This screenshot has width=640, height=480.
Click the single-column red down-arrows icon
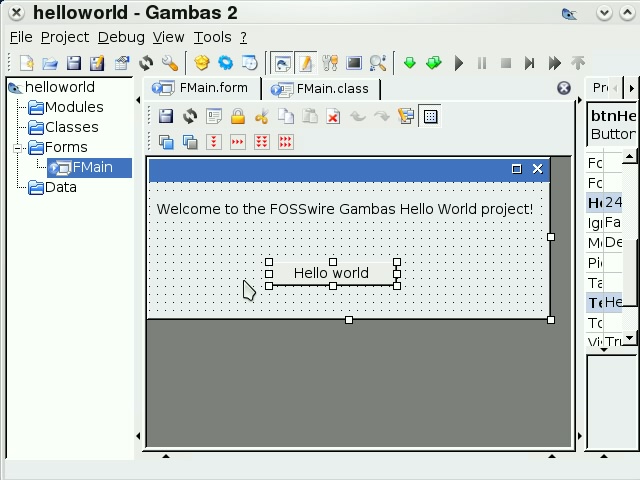[x=214, y=142]
